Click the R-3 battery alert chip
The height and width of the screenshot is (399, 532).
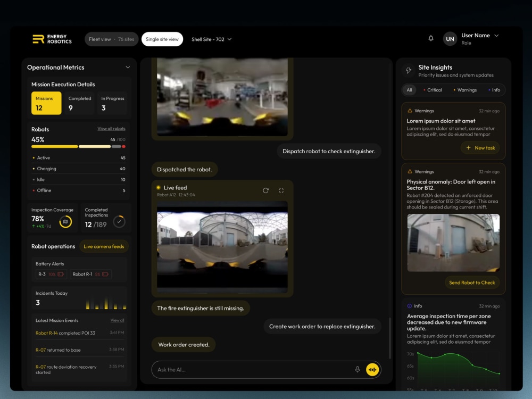point(51,274)
